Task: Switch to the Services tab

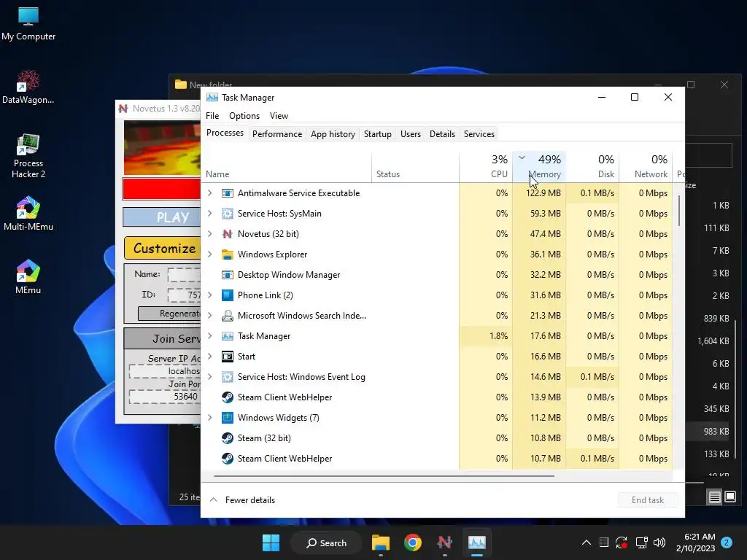Action: tap(479, 134)
